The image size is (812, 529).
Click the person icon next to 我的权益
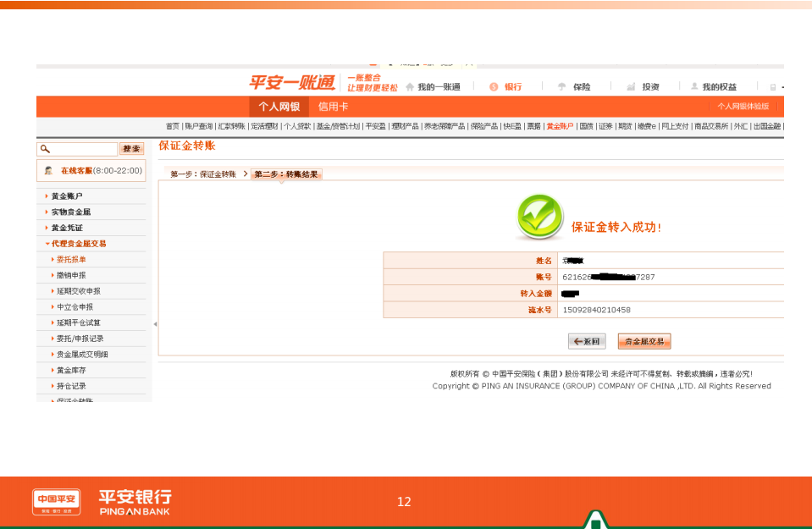pos(694,86)
